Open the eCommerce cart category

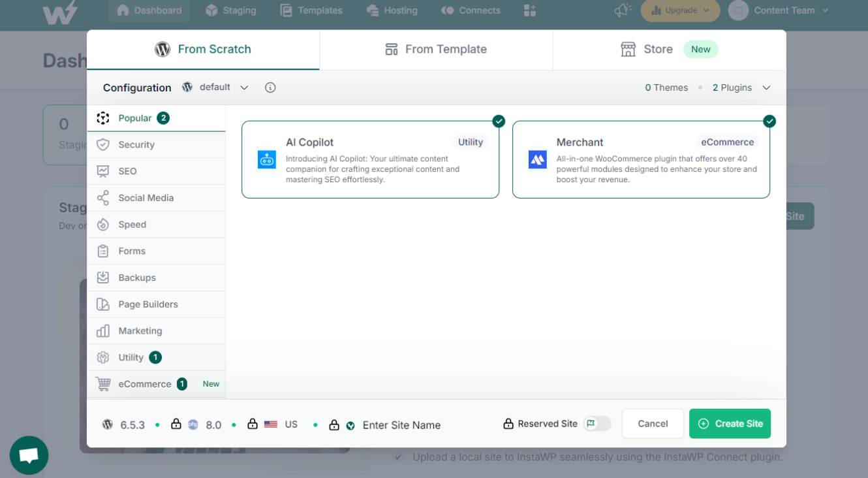point(156,384)
